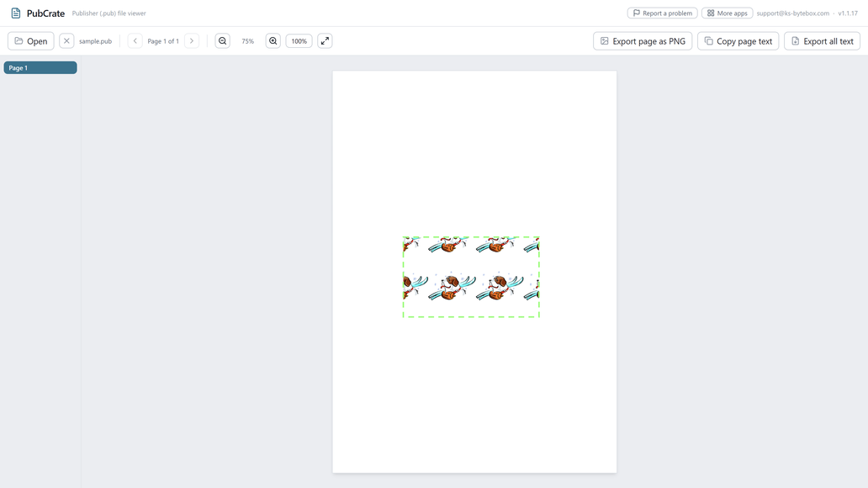Go to the previous page arrow
The image size is (868, 488).
point(135,41)
